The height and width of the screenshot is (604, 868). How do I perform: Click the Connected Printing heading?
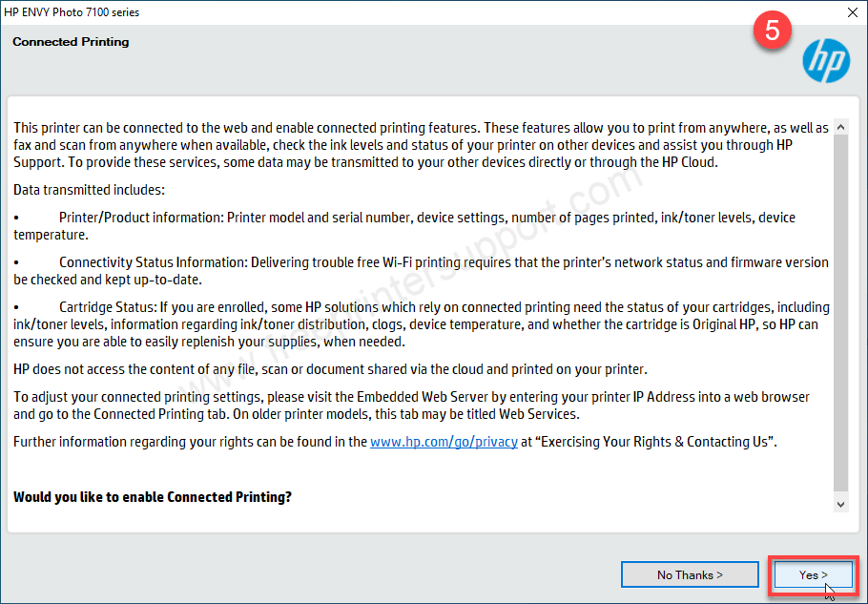(71, 42)
